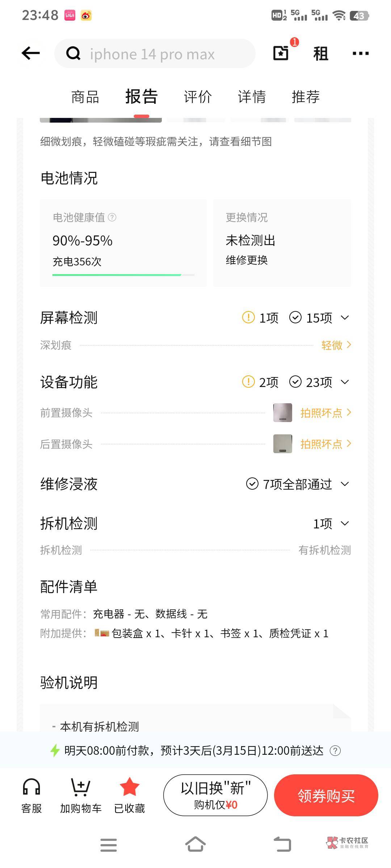Viewport: 391px width, 868px height.
Task: Open the favorites folder icon with badge
Action: [x=281, y=53]
